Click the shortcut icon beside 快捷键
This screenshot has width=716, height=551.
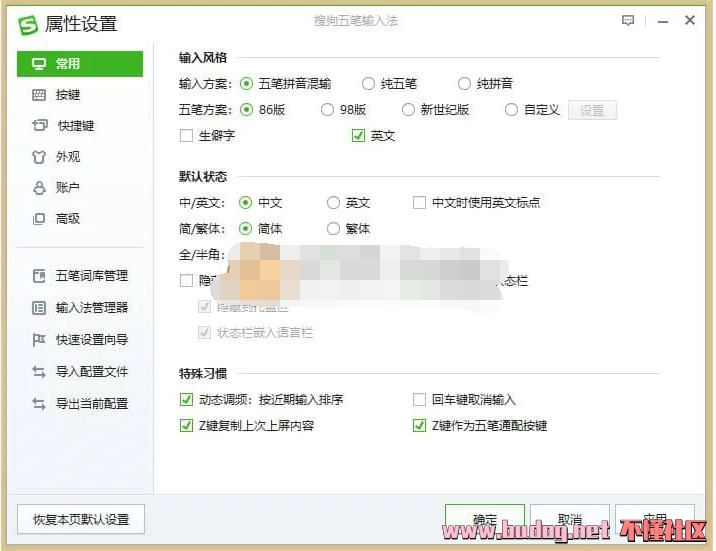[40, 125]
